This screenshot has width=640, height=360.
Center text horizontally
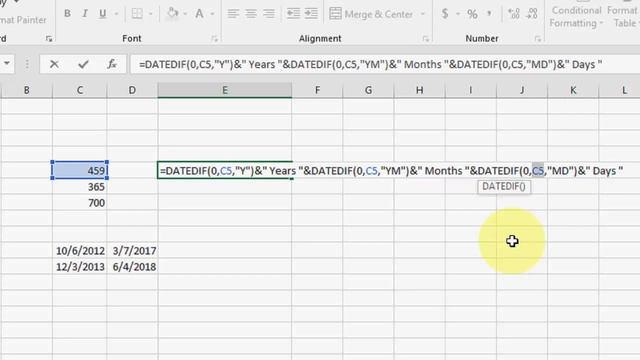[x=251, y=14]
